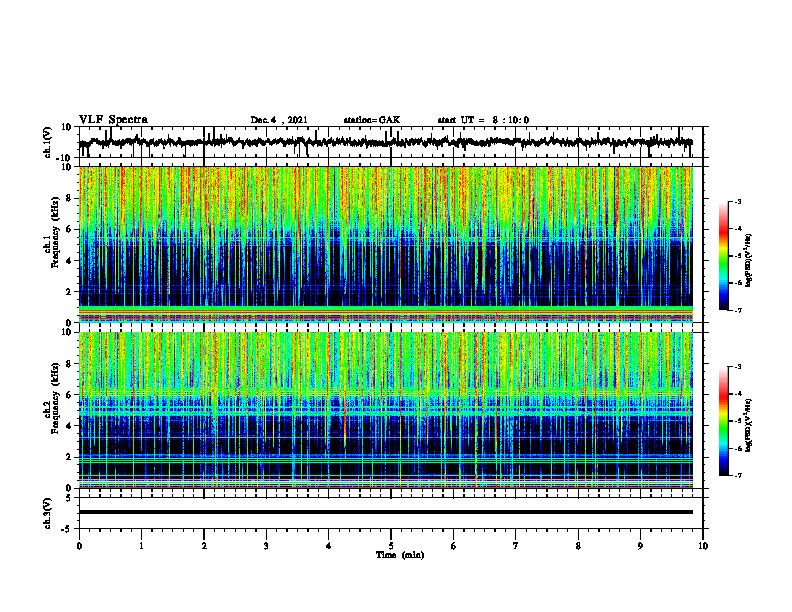Image resolution: width=792 pixels, height=612 pixels.
Task: Click the "station=GAK" header label
Action: tap(372, 120)
